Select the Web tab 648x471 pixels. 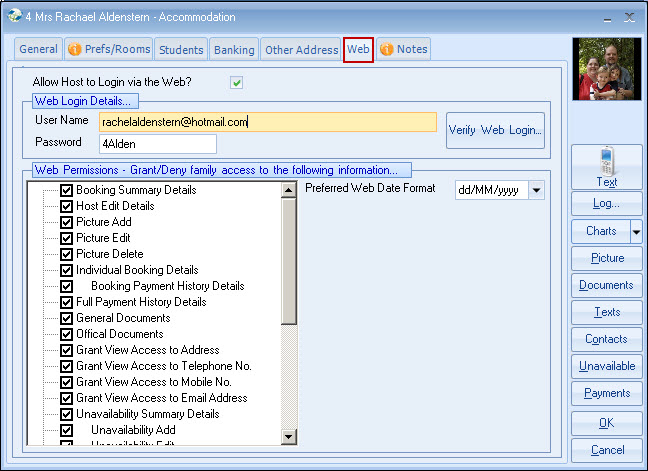(x=358, y=49)
